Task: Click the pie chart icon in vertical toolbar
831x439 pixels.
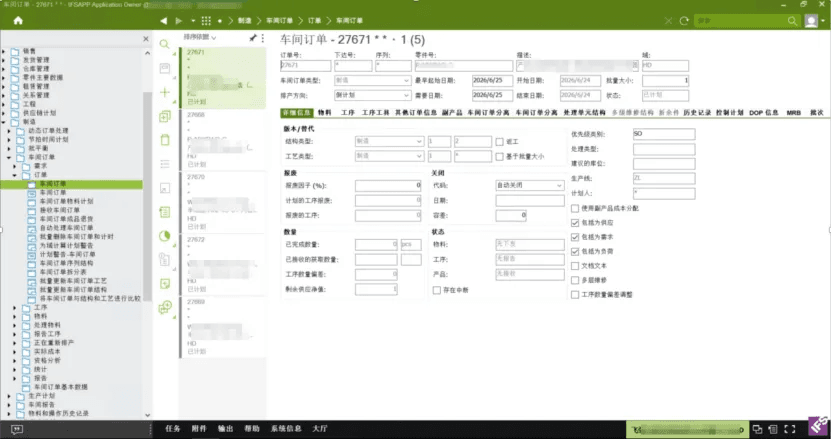Action: 165,236
